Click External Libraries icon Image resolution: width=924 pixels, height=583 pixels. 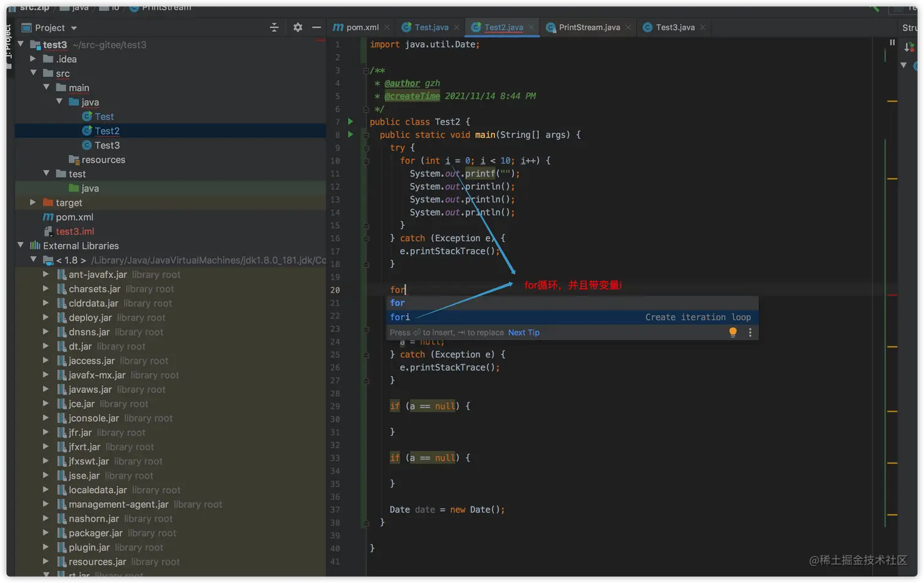click(x=35, y=245)
